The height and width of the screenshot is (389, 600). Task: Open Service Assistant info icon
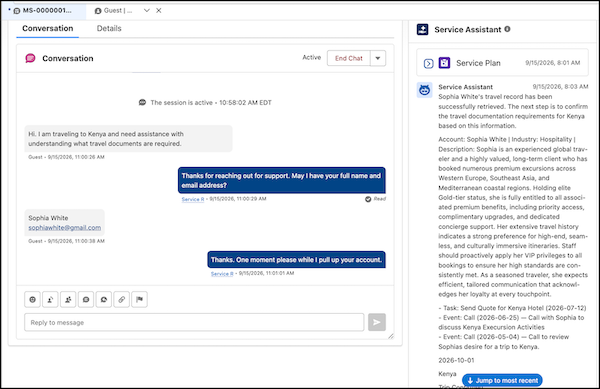(507, 29)
